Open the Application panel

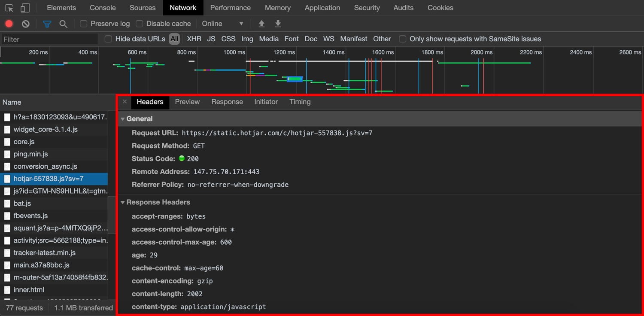pos(322,7)
